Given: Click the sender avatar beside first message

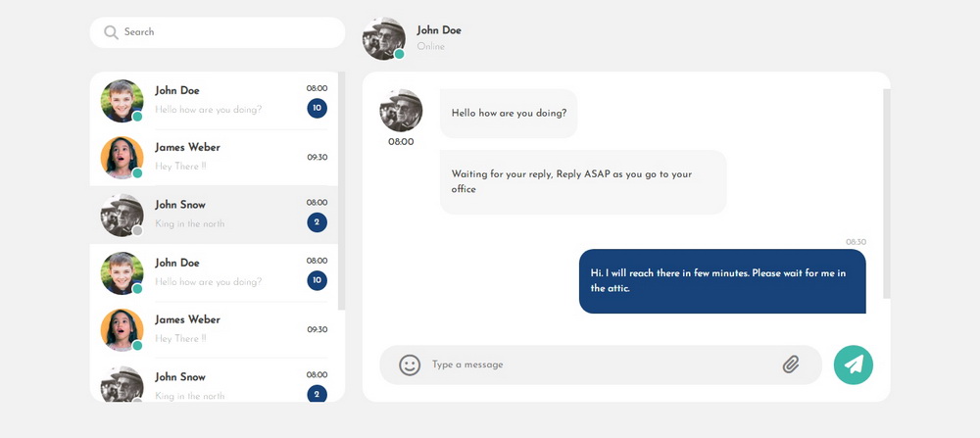Looking at the screenshot, I should tap(401, 111).
